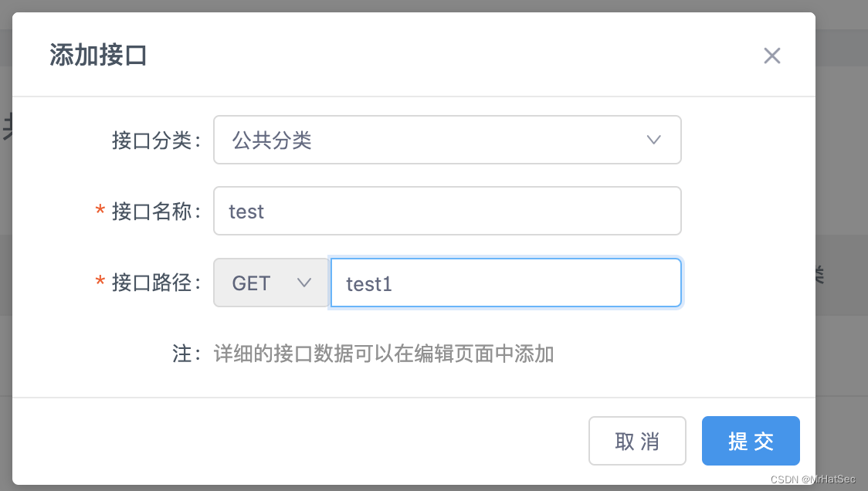Expand the category chevron next to 公共分类
Viewport: 868px width, 491px height.
tap(653, 140)
